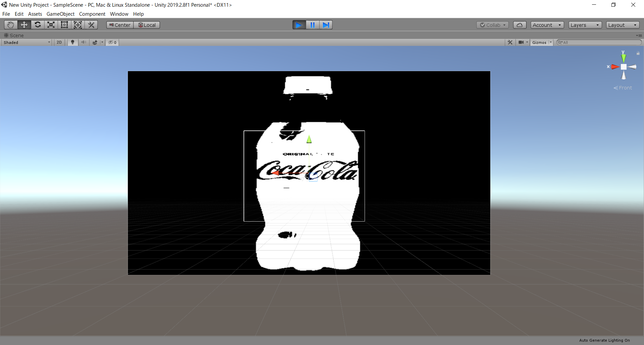Viewport: 644px width, 345px height.
Task: Click the bottom cone of the orientation gizmo
Action: coord(624,76)
